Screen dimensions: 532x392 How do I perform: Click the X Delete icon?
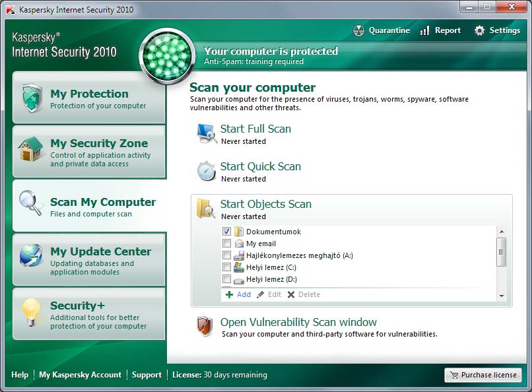click(x=291, y=295)
